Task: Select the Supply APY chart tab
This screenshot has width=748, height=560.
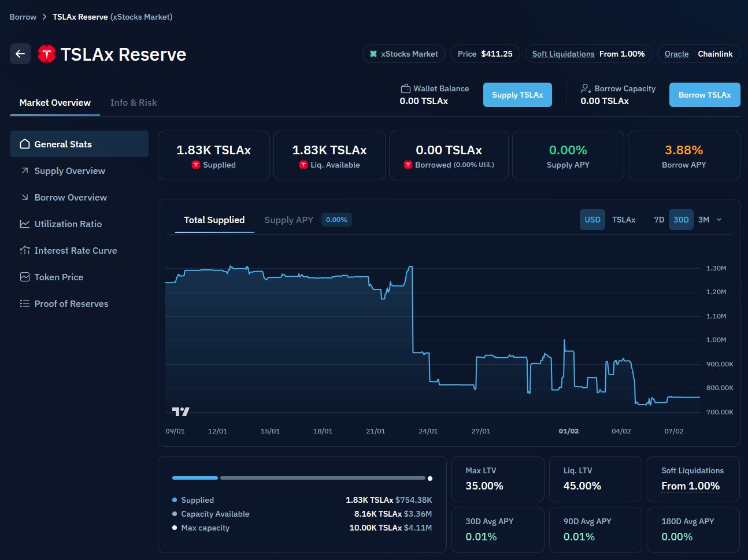Action: tap(288, 220)
